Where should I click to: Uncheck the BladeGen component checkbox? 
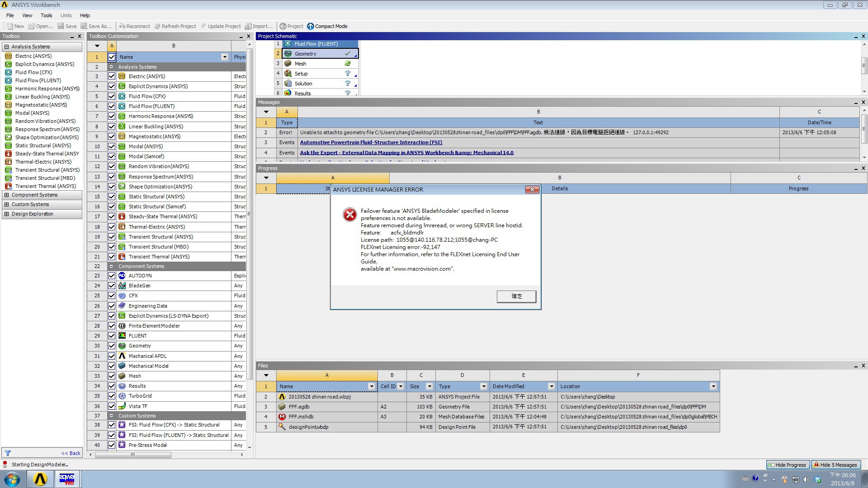point(112,286)
